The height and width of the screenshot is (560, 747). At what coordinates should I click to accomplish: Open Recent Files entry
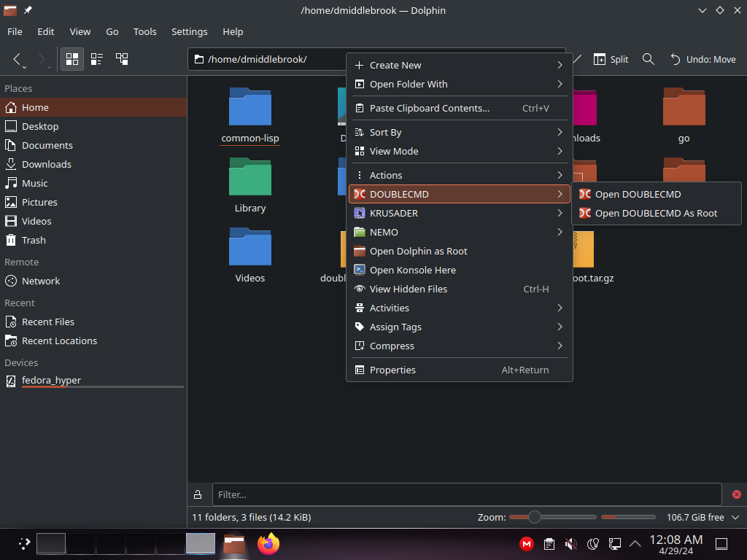click(x=93, y=322)
